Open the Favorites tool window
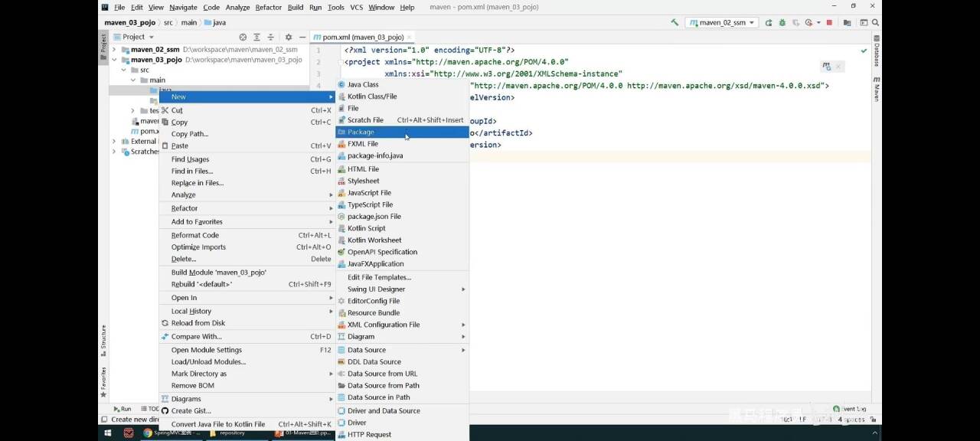The width and height of the screenshot is (980, 441). click(103, 382)
